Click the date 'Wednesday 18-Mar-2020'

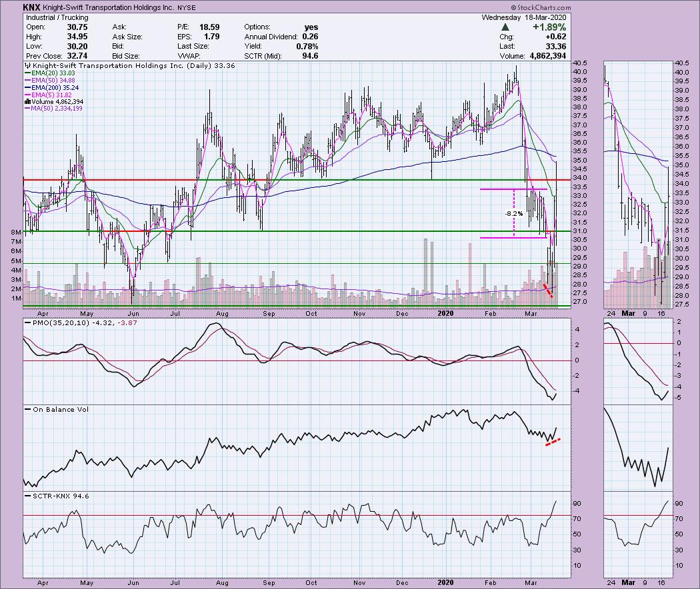pyautogui.click(x=523, y=17)
